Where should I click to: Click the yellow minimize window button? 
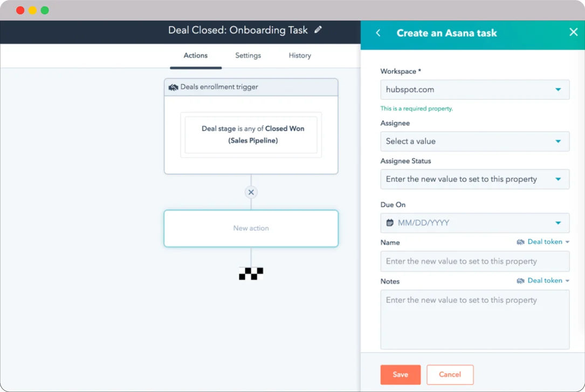(x=32, y=10)
